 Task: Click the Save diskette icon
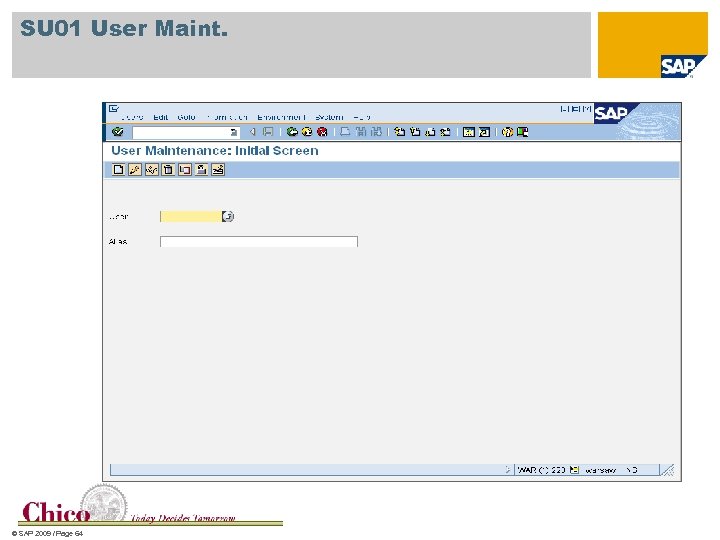click(x=268, y=132)
